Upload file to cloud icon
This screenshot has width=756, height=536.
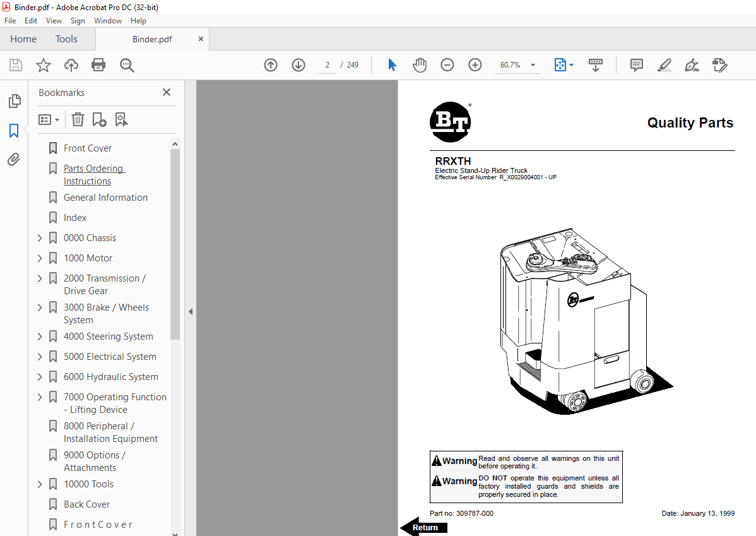coord(71,65)
